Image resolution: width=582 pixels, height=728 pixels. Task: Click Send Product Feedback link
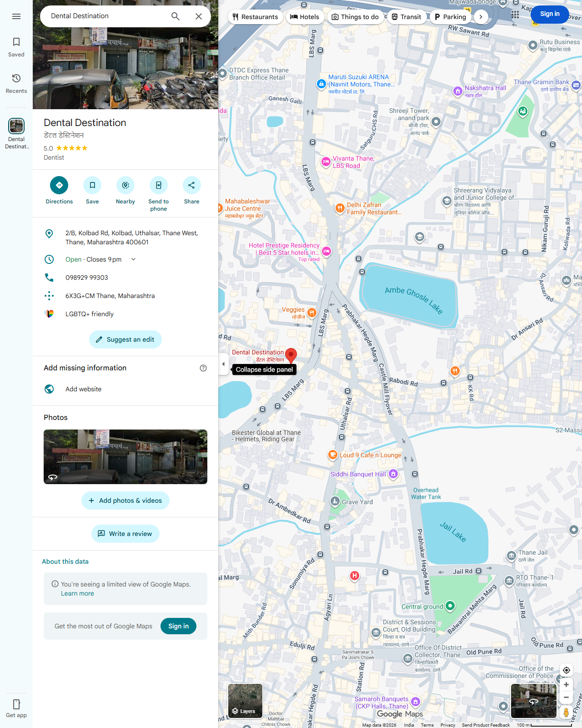486,725
